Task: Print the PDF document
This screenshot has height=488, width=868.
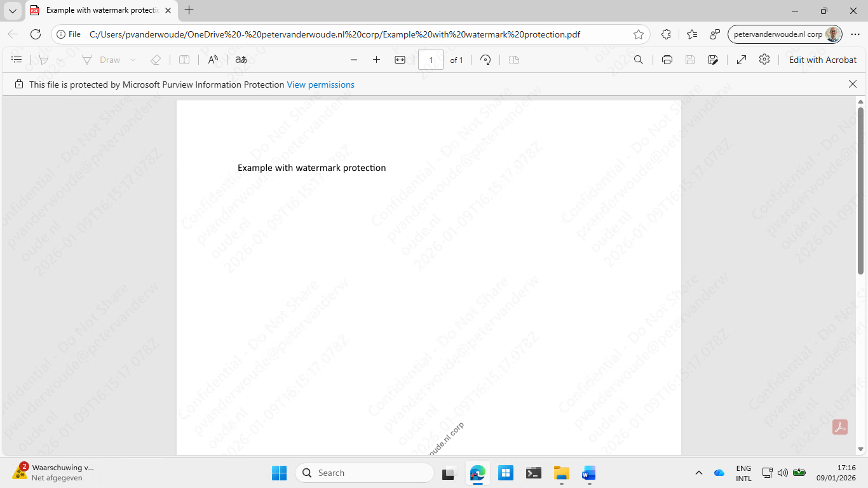Action: (667, 60)
